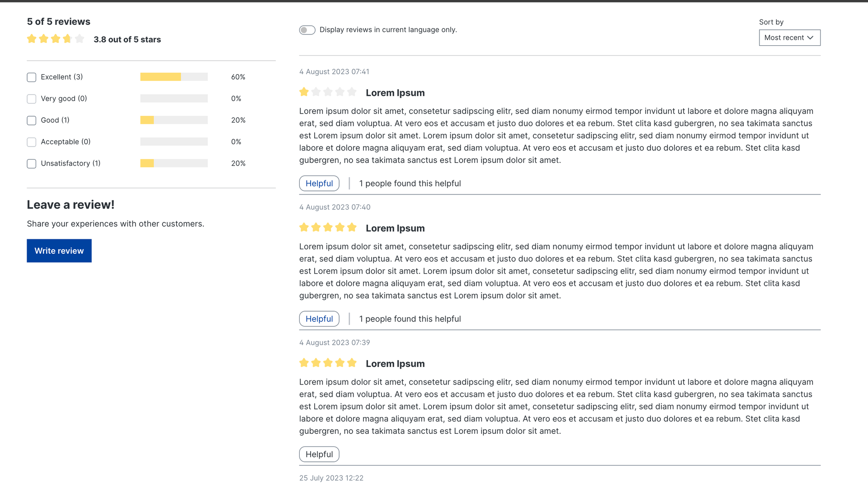The image size is (868, 484).
Task: Click Helpful on the 07:39 review
Action: pyautogui.click(x=319, y=454)
